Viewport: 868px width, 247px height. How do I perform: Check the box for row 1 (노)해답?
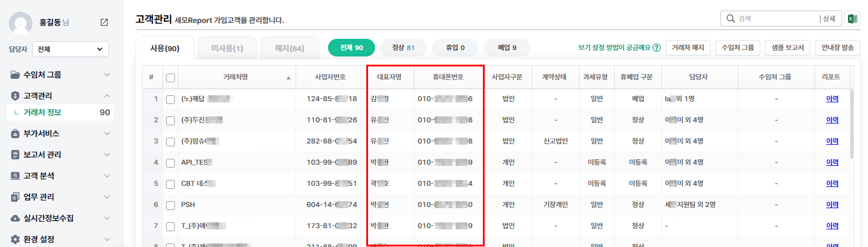pos(171,99)
